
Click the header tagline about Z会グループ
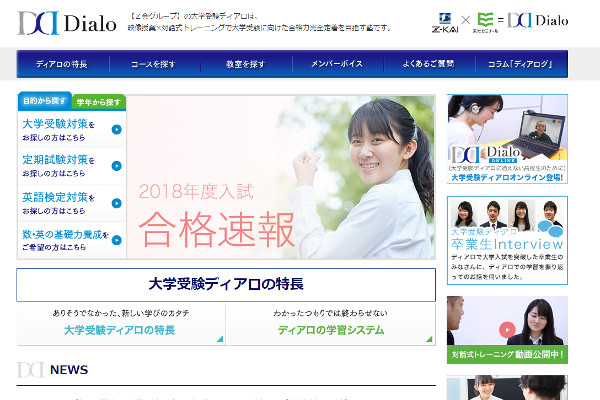[x=259, y=22]
